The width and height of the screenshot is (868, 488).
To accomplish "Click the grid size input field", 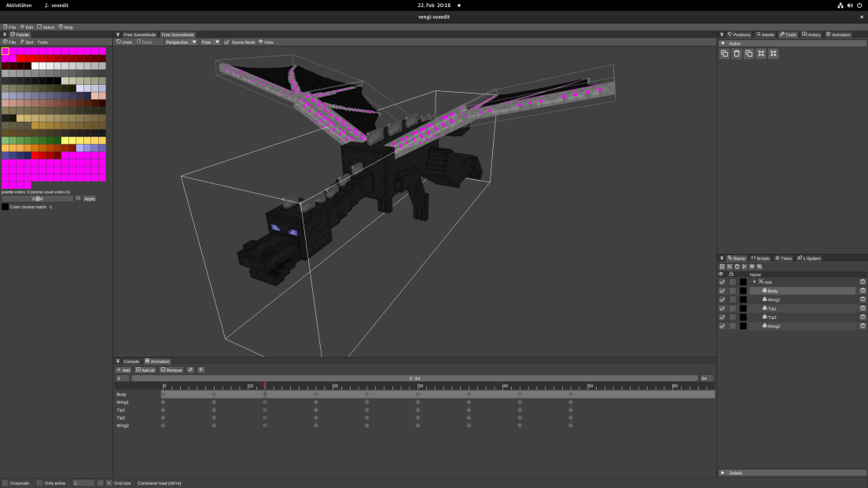I will 83,483.
